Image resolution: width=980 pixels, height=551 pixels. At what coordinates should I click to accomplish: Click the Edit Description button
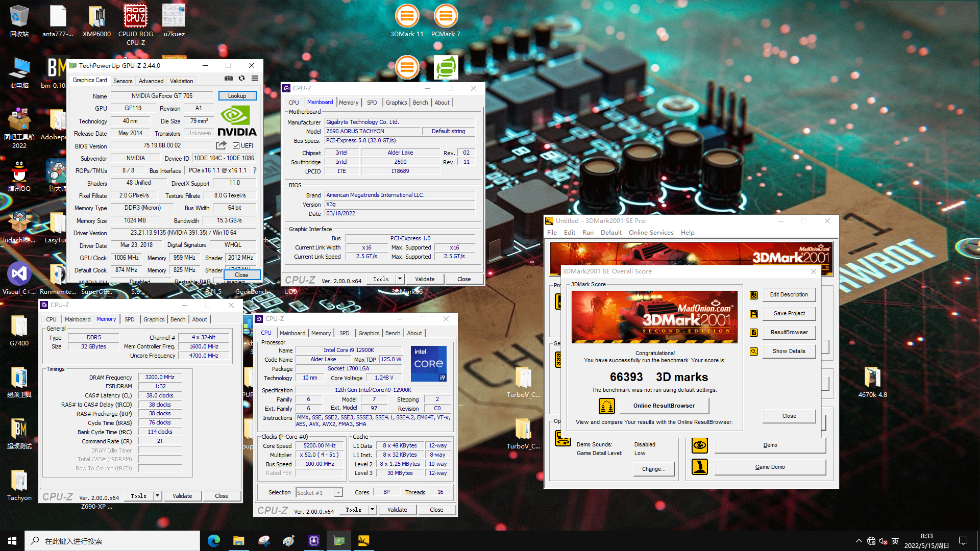789,295
